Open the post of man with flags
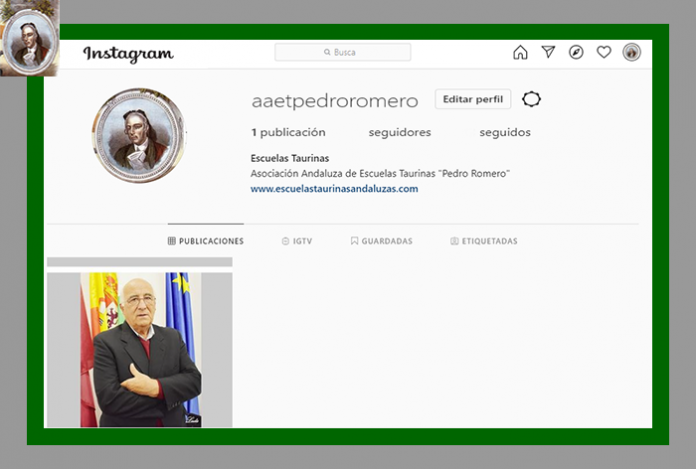Screen dimensions: 696x469 [140, 349]
